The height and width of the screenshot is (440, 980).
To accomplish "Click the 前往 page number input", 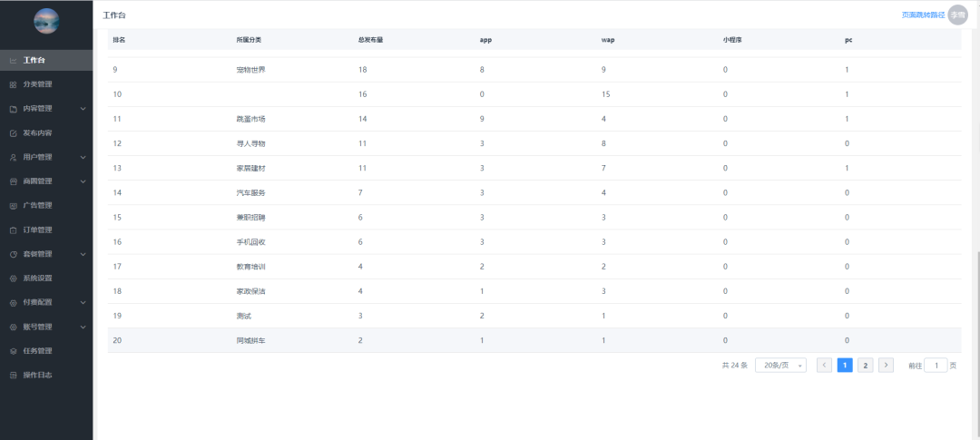I will [936, 366].
